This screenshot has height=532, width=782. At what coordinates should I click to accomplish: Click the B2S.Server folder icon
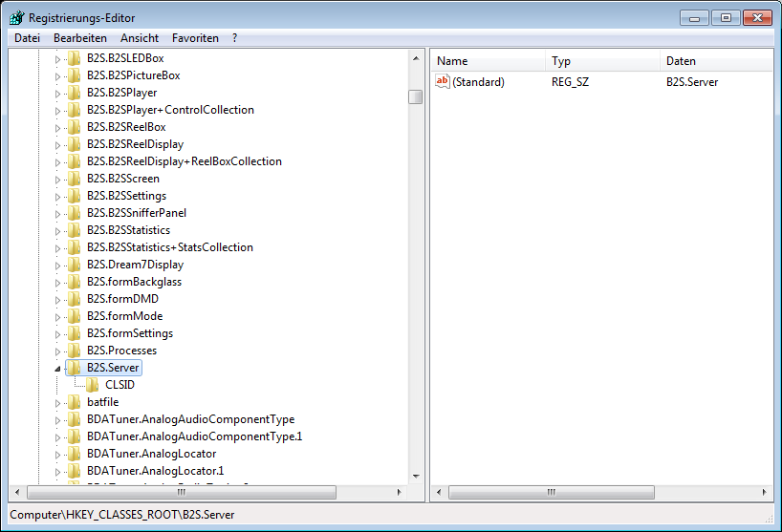(74, 368)
